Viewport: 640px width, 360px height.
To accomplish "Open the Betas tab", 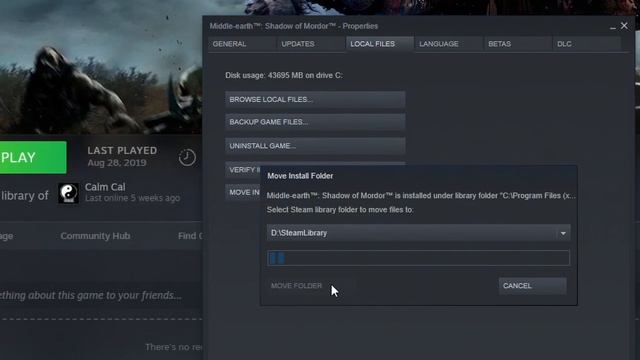I will coord(517,44).
